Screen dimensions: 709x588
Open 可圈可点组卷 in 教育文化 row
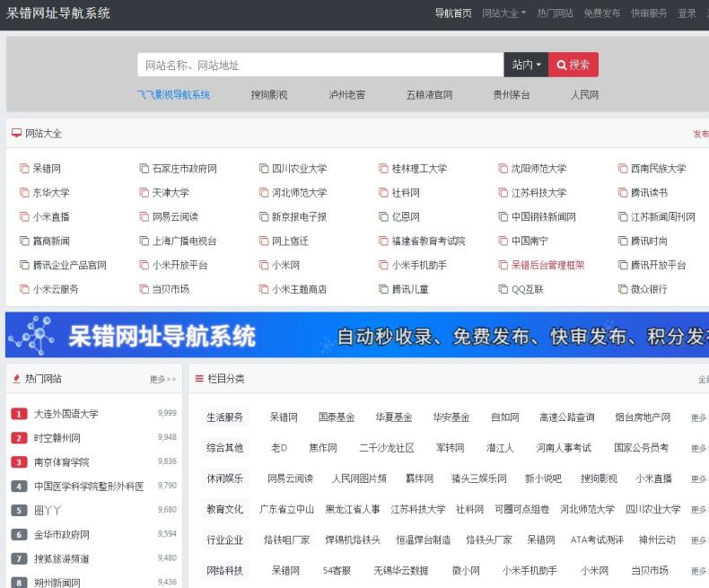click(521, 509)
